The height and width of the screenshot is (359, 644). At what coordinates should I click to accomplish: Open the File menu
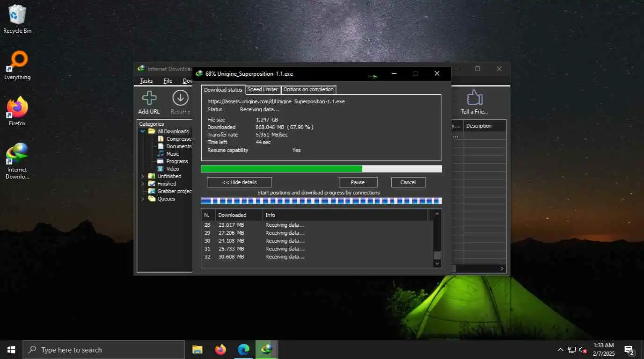click(x=168, y=81)
